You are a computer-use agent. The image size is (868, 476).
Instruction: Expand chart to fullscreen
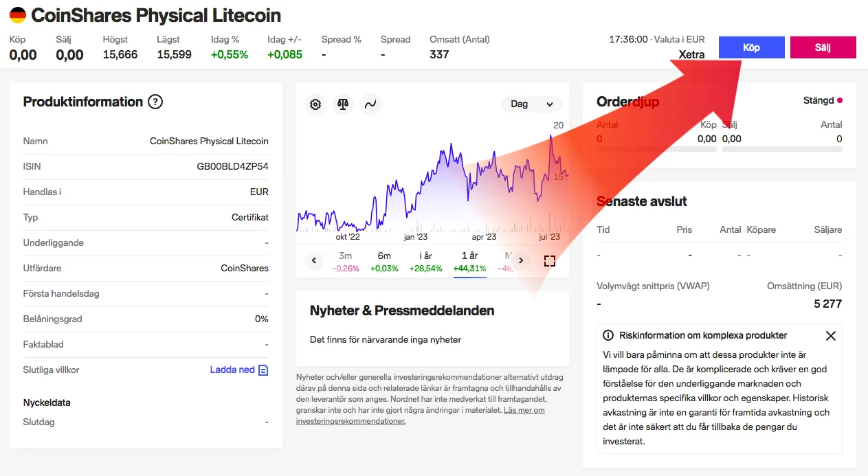(549, 260)
